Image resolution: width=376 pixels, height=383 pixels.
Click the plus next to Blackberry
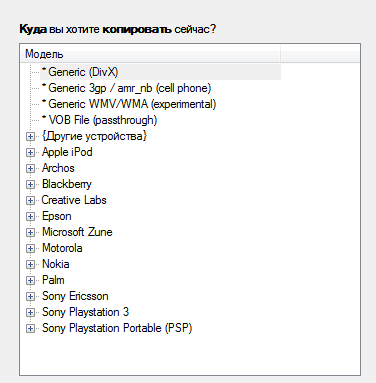click(x=30, y=184)
